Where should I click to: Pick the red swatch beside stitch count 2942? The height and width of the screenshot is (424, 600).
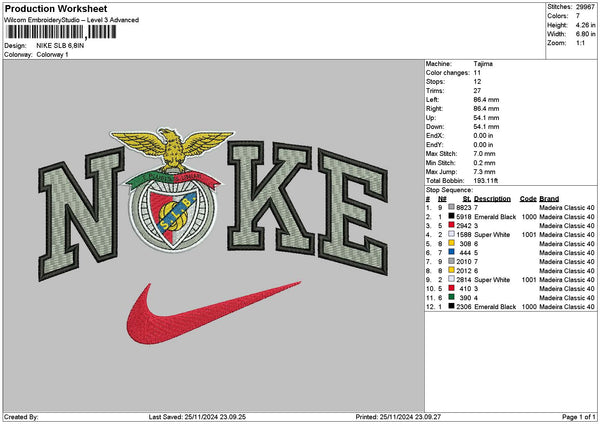(x=451, y=225)
